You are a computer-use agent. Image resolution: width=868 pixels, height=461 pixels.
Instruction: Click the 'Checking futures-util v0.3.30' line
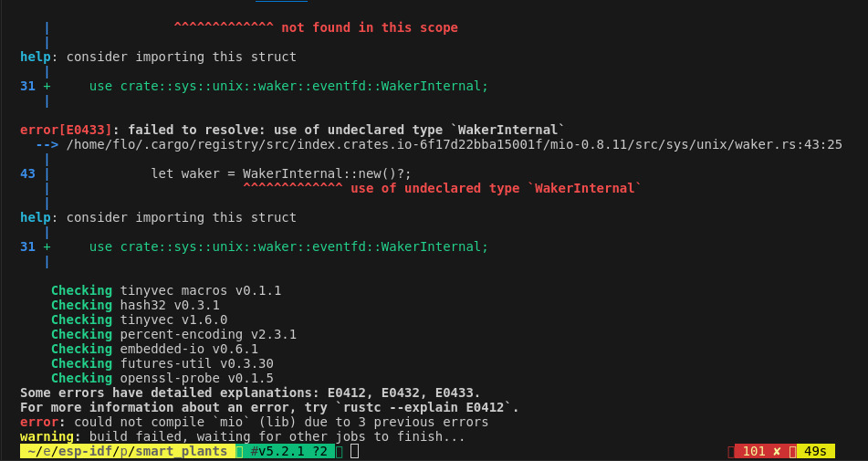(x=162, y=363)
